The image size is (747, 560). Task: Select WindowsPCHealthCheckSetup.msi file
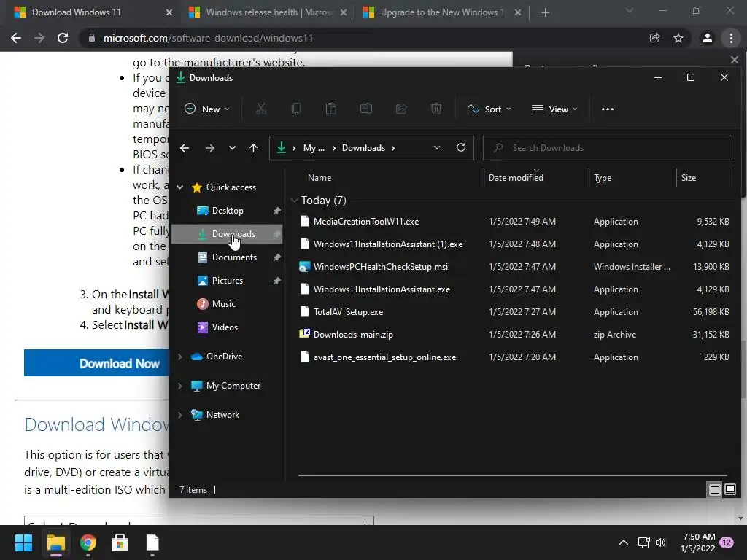[x=514, y=267]
